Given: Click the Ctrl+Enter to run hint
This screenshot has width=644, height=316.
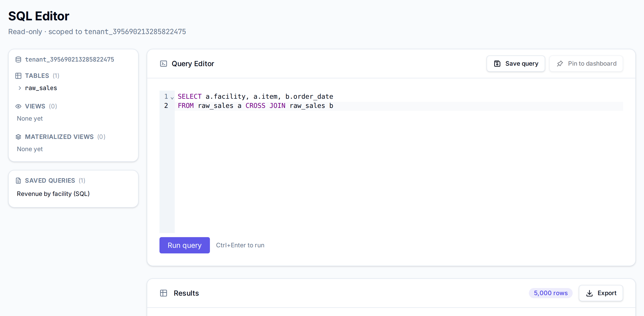Looking at the screenshot, I should click(x=240, y=245).
